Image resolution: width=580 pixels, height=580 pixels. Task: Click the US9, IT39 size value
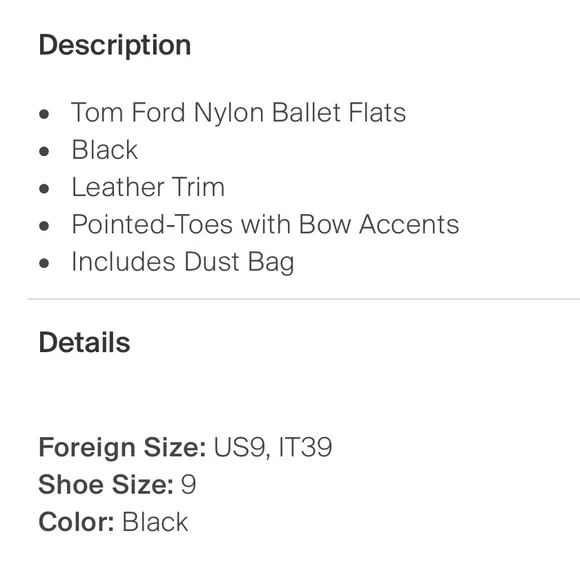coord(273,448)
